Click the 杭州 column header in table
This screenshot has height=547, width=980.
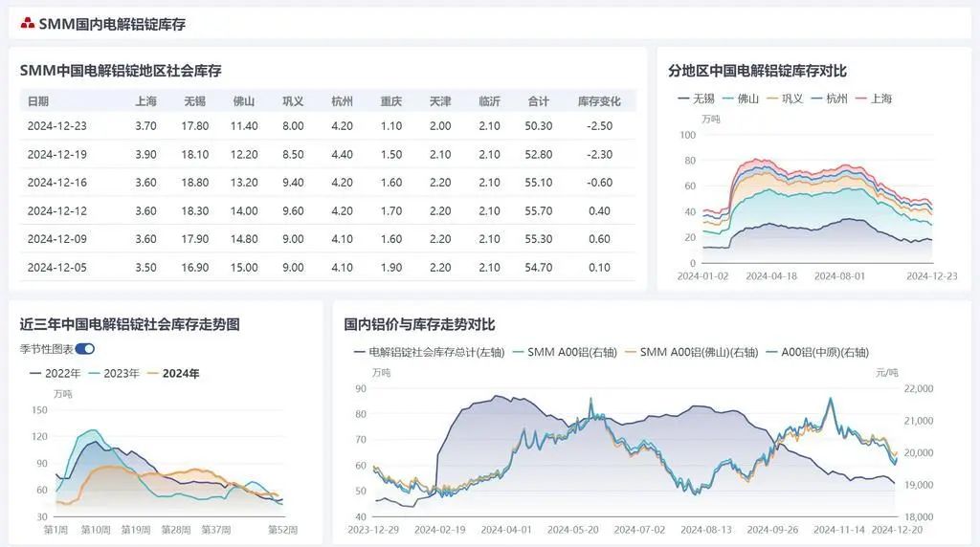point(342,101)
